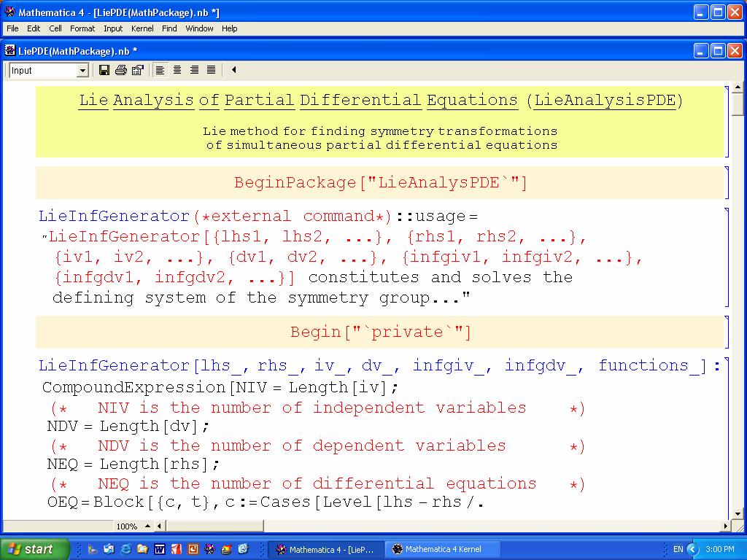Image resolution: width=747 pixels, height=560 pixels.
Task: Open the printing settings toolbar icon
Action: [x=138, y=71]
